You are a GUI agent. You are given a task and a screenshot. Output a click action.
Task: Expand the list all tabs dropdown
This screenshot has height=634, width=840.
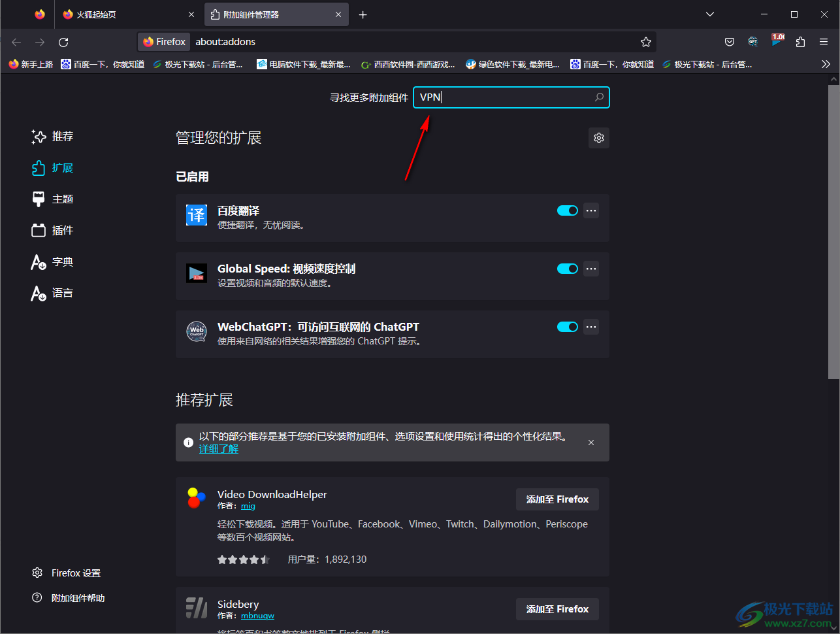710,14
